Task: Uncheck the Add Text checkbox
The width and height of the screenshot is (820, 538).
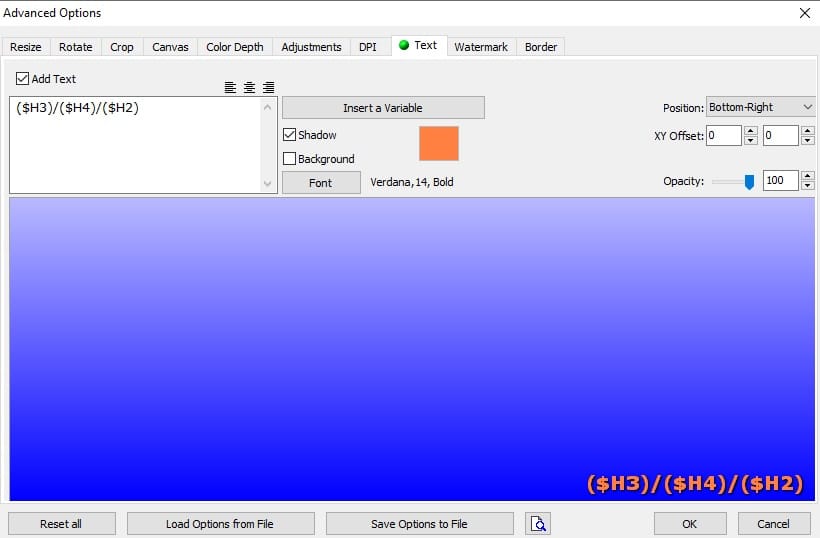Action: [x=23, y=79]
